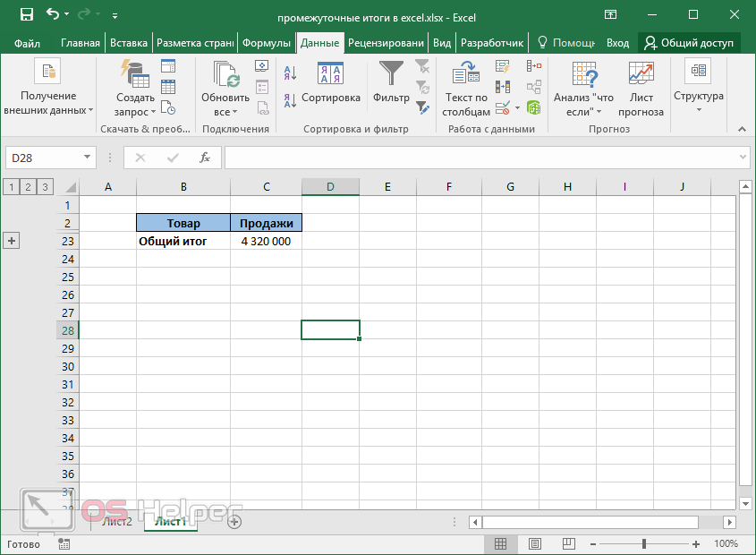Image resolution: width=756 pixels, height=555 pixels.
Task: Click into the formula bar
Action: (480, 158)
